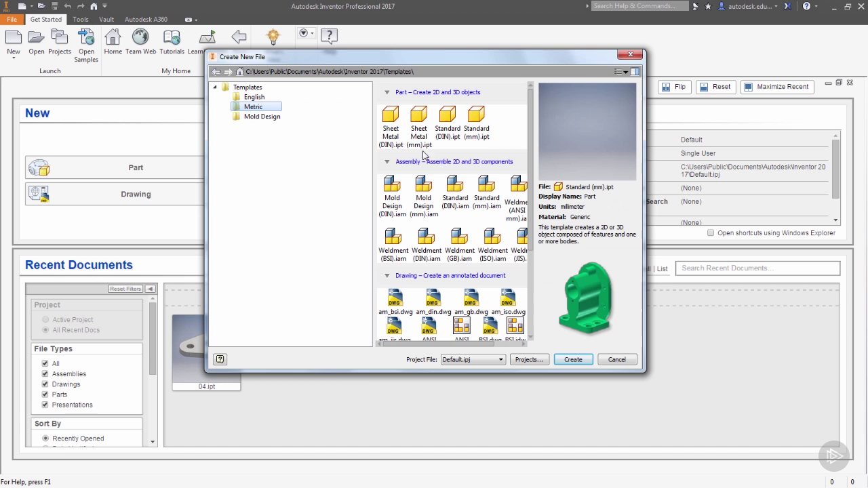This screenshot has height=488, width=868.
Task: Select the English templates folder
Action: (x=254, y=97)
